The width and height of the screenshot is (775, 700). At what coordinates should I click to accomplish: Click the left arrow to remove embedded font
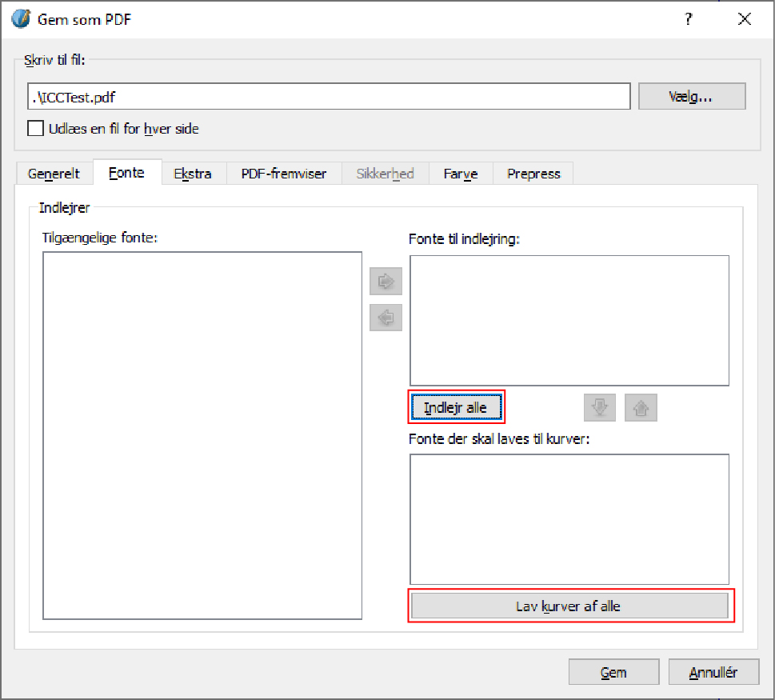(386, 318)
